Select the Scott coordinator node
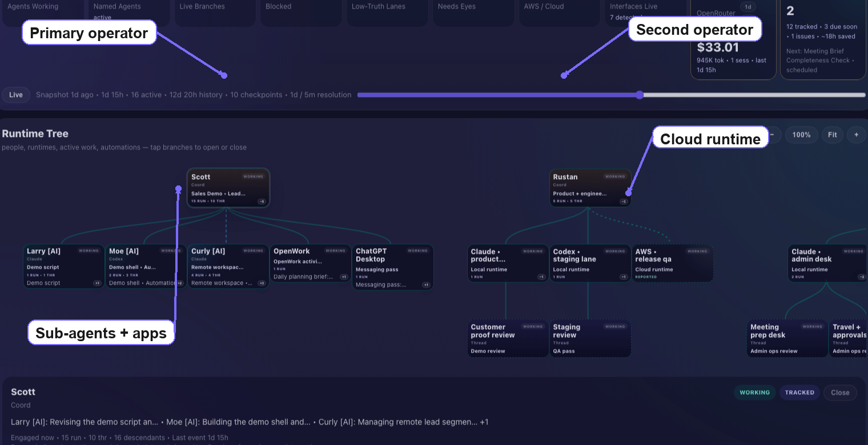Viewport: 868px width, 445px height. point(228,188)
